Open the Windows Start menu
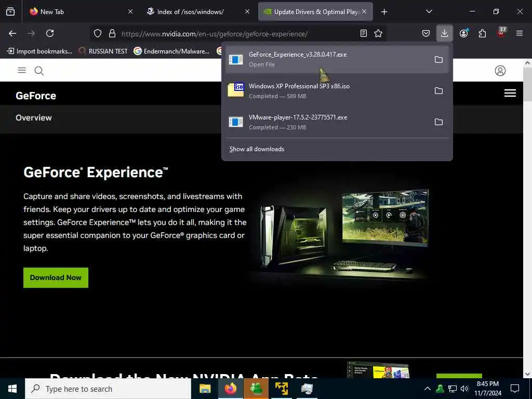Screen dimensions: 532x399 [12, 389]
